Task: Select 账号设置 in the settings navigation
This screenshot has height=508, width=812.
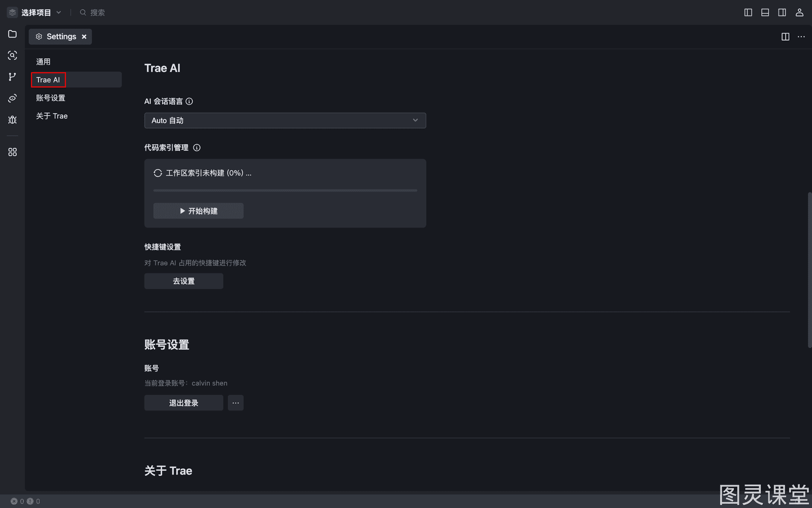Action: click(x=51, y=98)
